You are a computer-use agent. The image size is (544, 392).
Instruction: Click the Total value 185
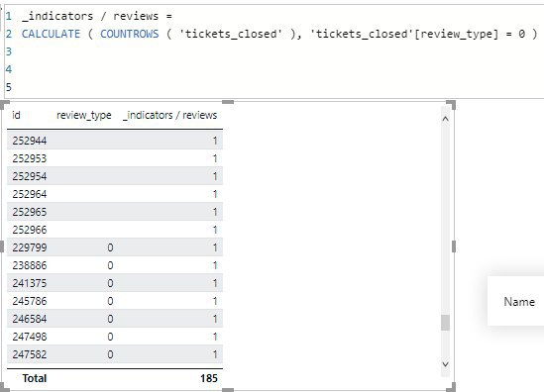tap(209, 378)
